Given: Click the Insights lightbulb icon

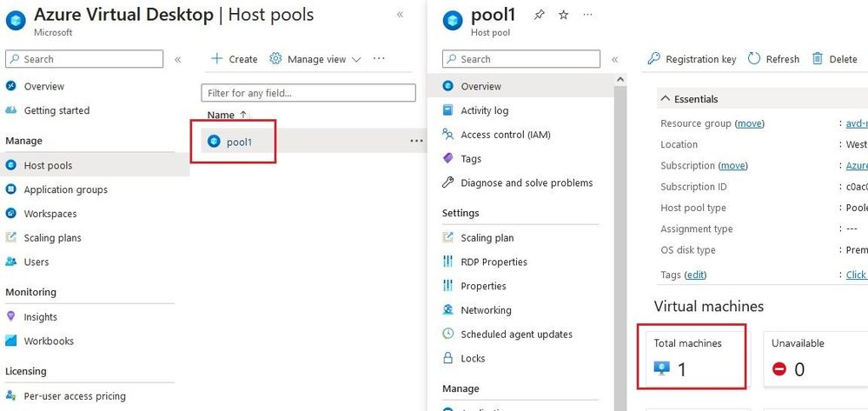Looking at the screenshot, I should pyautogui.click(x=10, y=316).
